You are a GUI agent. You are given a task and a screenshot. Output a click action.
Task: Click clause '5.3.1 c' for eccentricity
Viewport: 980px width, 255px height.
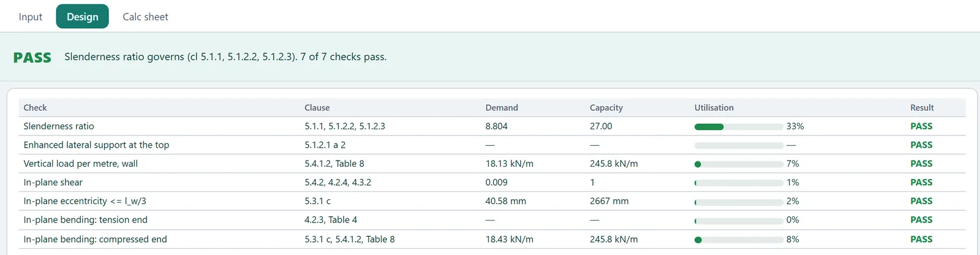click(x=318, y=201)
